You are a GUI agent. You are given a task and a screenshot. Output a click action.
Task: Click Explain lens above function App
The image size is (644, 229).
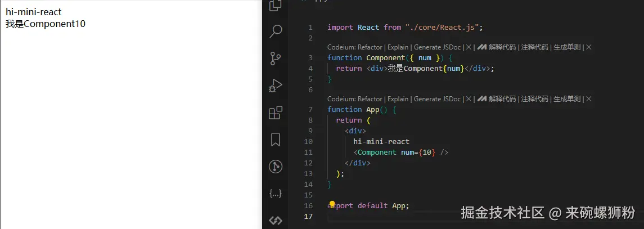point(398,99)
